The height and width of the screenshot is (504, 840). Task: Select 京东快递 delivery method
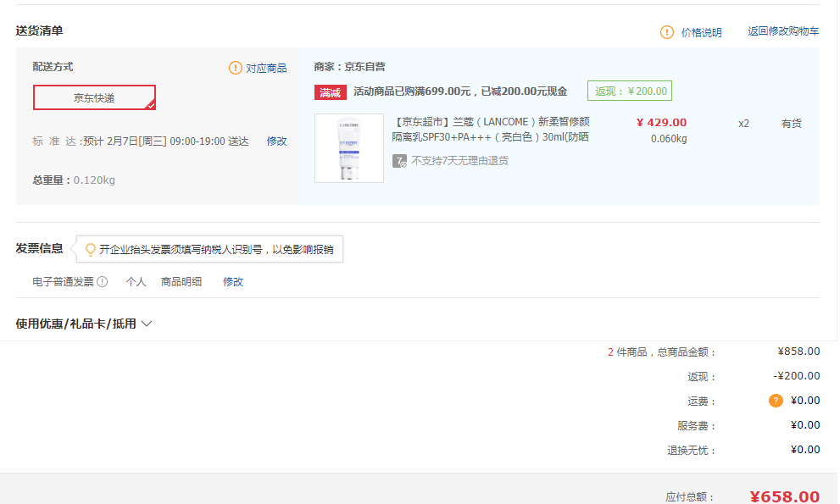click(94, 97)
